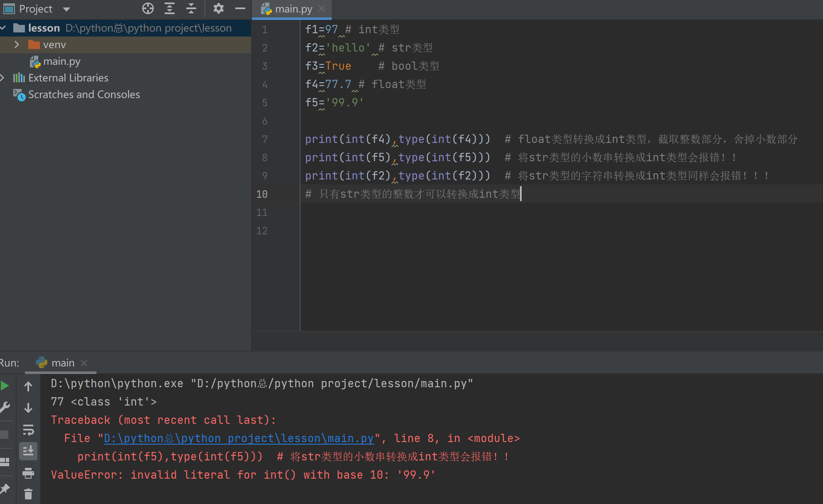Click the Select Opened File locate icon
Screen dimensions: 823x504
(x=148, y=8)
